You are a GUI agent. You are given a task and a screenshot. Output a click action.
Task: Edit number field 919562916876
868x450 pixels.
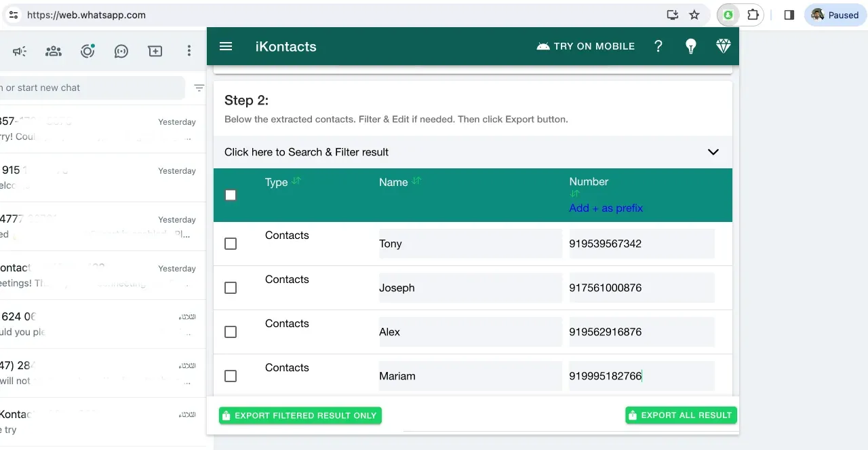[x=642, y=332]
